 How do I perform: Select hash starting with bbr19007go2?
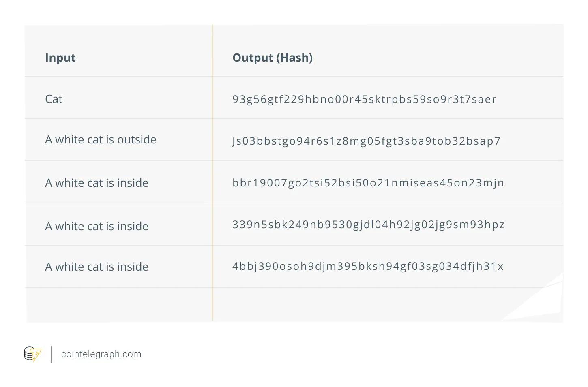(368, 183)
